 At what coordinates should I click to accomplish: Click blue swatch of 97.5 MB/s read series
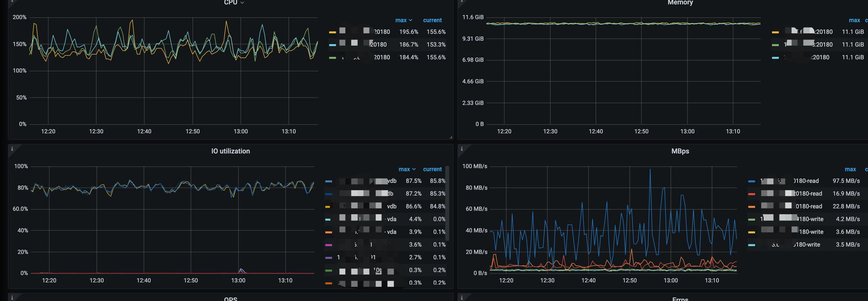pyautogui.click(x=751, y=181)
